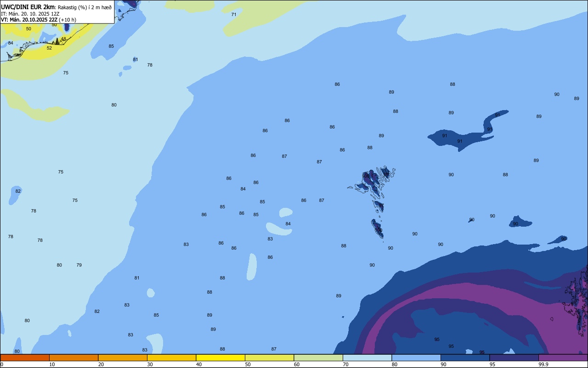Image resolution: width=588 pixels, height=368 pixels.
Task: Click the '30' legend tick label
Action: click(x=150, y=364)
